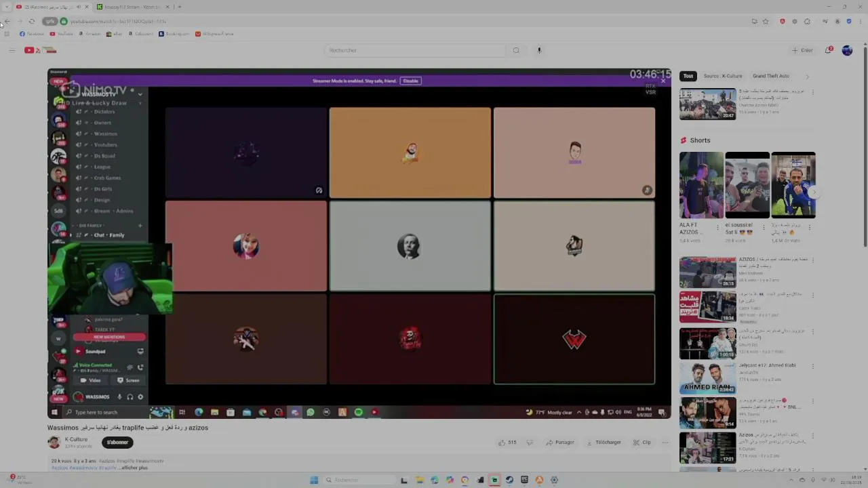
Task: Open the Booking.com bookmark
Action: (x=174, y=34)
